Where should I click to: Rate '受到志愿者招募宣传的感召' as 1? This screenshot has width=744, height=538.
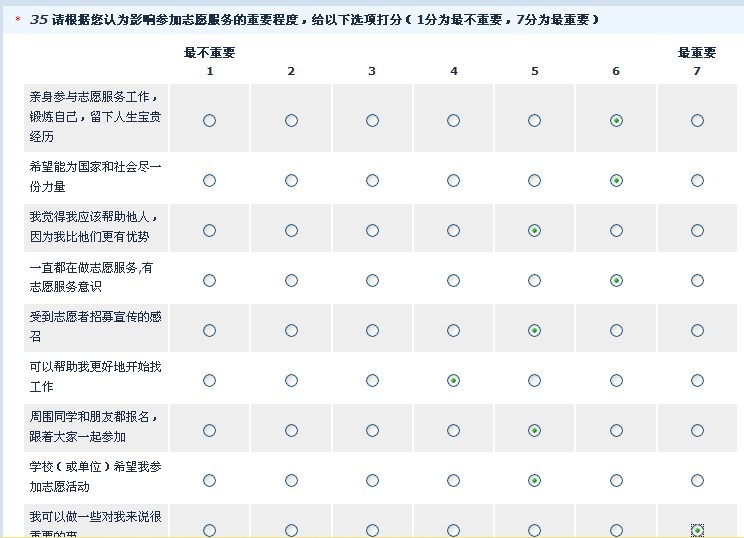tap(209, 330)
